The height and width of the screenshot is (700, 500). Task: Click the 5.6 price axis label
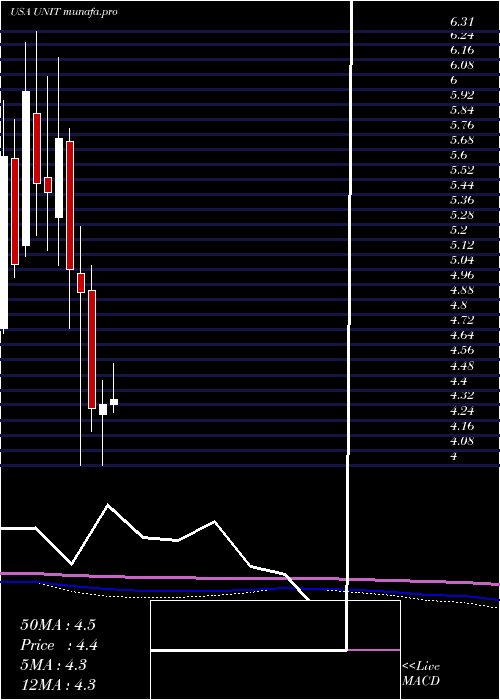coord(458,155)
